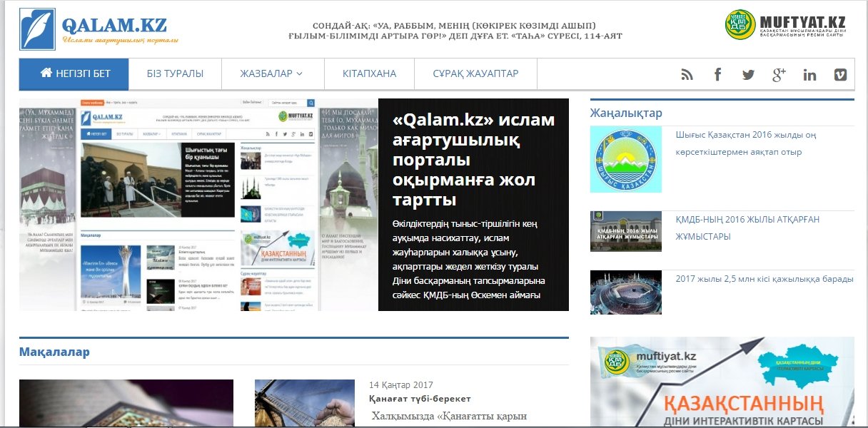868x428 pixels.
Task: Open the book article thumbnail under Мақалалар
Action: click(126, 403)
